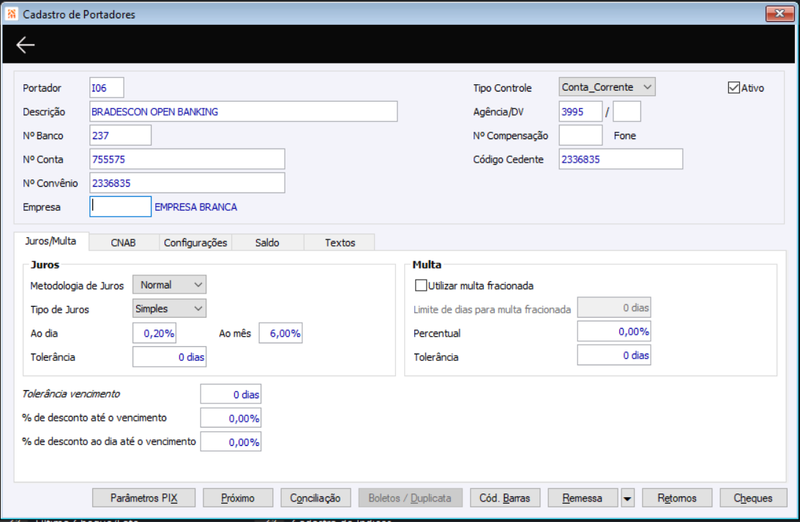Screen dimensions: 800x522
Task: Click the Nº Conta field
Action: 187,159
